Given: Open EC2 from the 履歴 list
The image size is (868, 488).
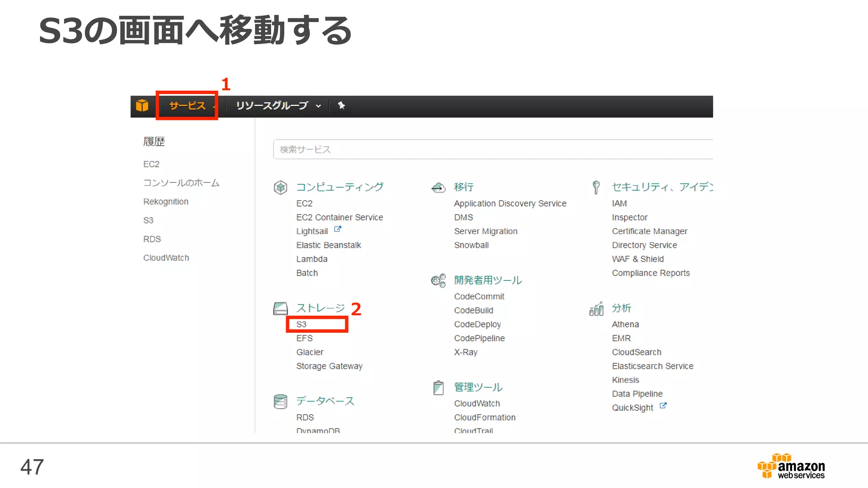Looking at the screenshot, I should (x=151, y=164).
